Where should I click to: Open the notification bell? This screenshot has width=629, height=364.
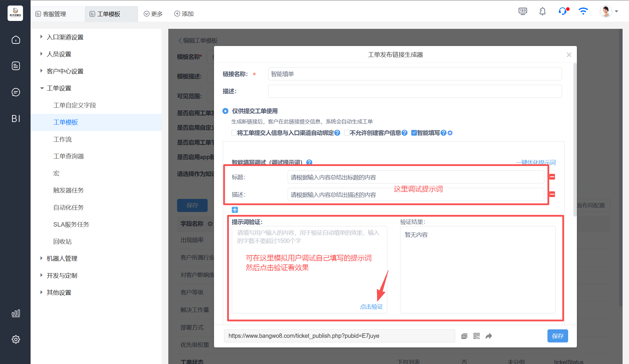point(542,12)
